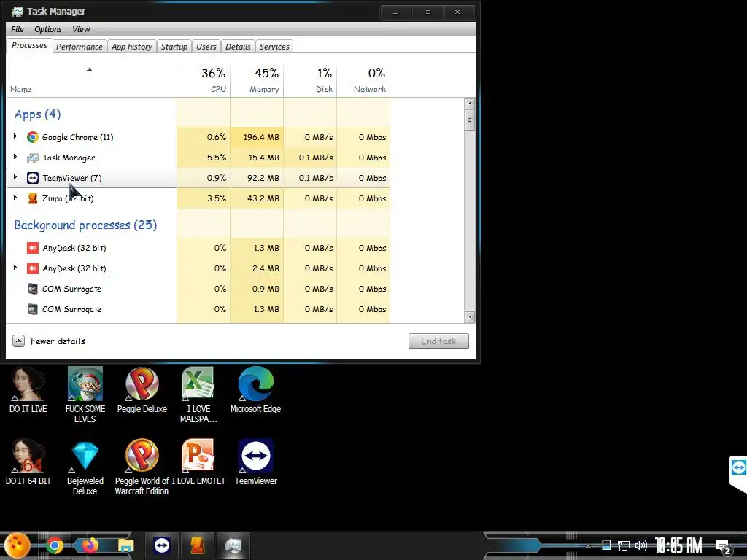The width and height of the screenshot is (747, 560).
Task: Sort by the Memory column header
Action: coord(258,80)
